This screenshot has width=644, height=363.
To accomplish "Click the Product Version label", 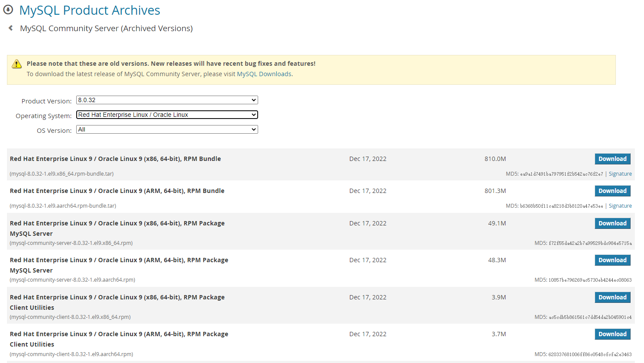I will (x=46, y=101).
